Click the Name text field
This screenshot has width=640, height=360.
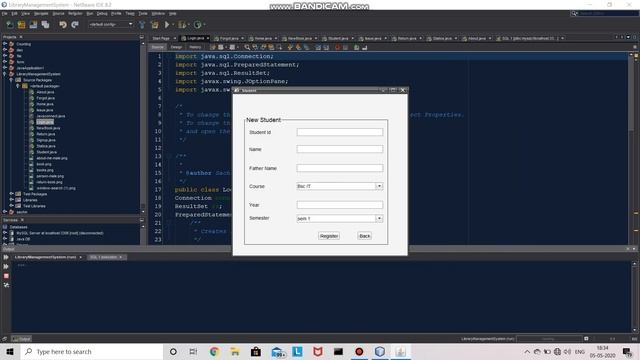click(x=340, y=149)
